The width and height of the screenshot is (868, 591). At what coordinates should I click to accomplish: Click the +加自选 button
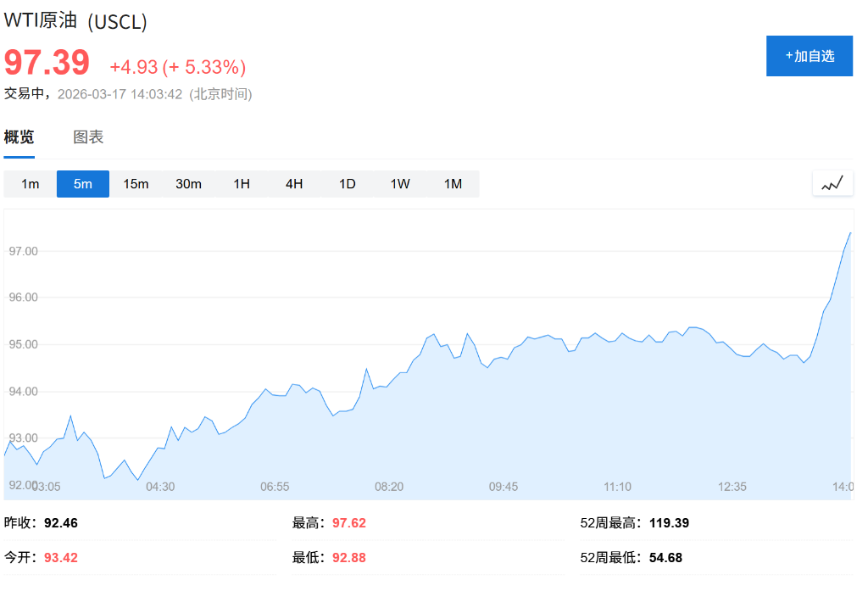(809, 55)
